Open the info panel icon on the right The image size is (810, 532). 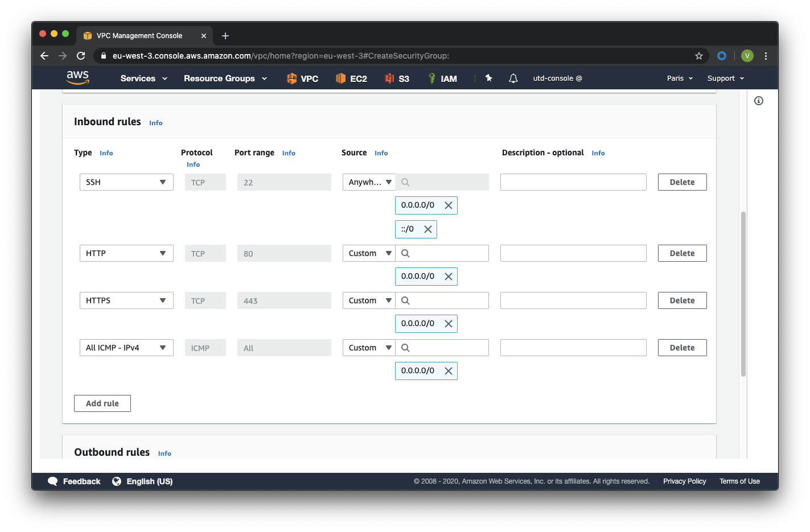coord(759,101)
